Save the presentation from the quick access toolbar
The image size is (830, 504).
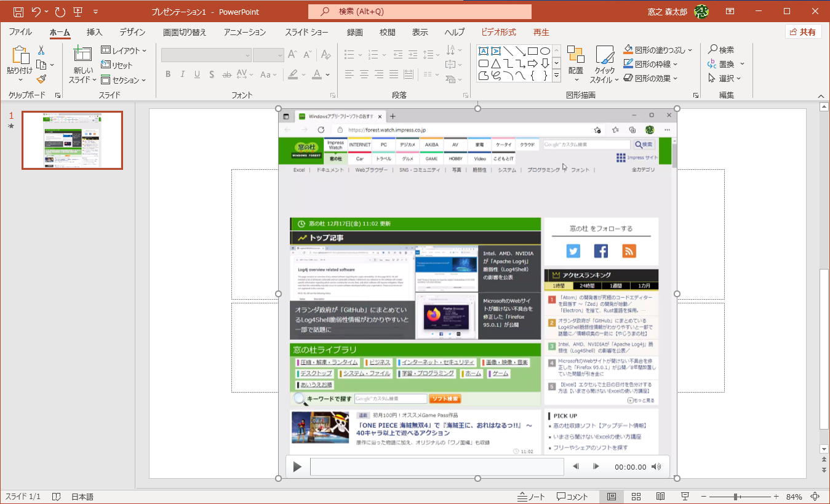coord(18,12)
